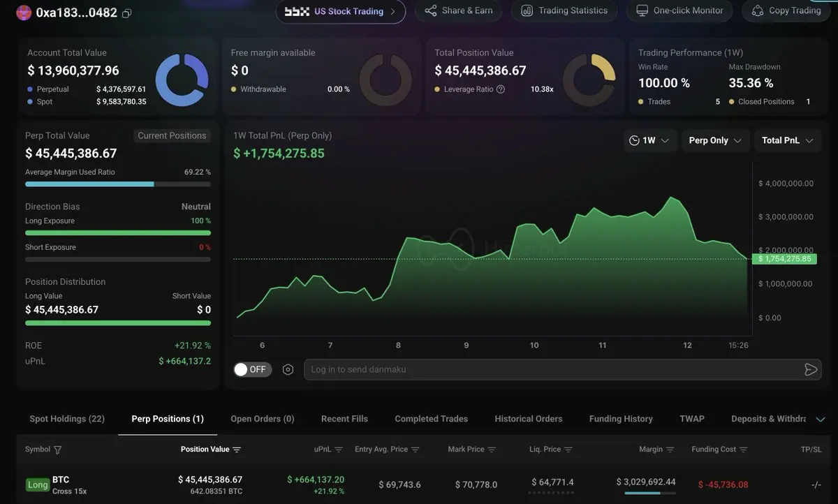838x504 pixels.
Task: Click the Spot $ 9,583,780.35 legend entry
Action: 87,102
